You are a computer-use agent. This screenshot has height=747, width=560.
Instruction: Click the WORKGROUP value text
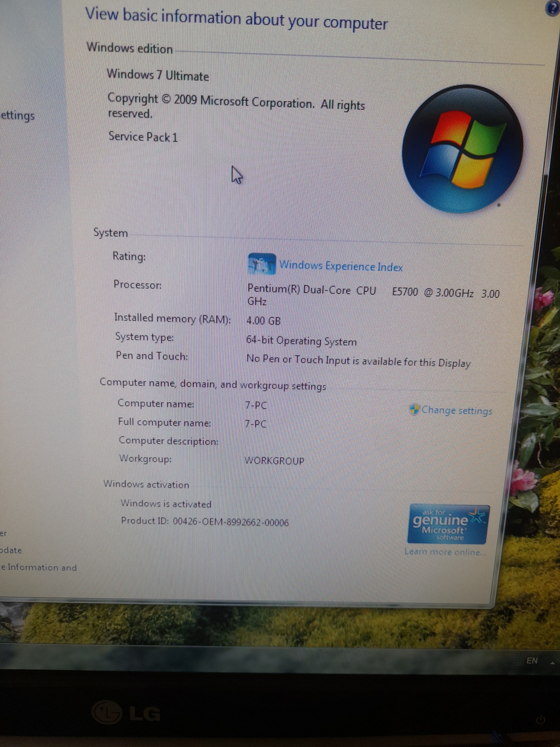click(274, 461)
